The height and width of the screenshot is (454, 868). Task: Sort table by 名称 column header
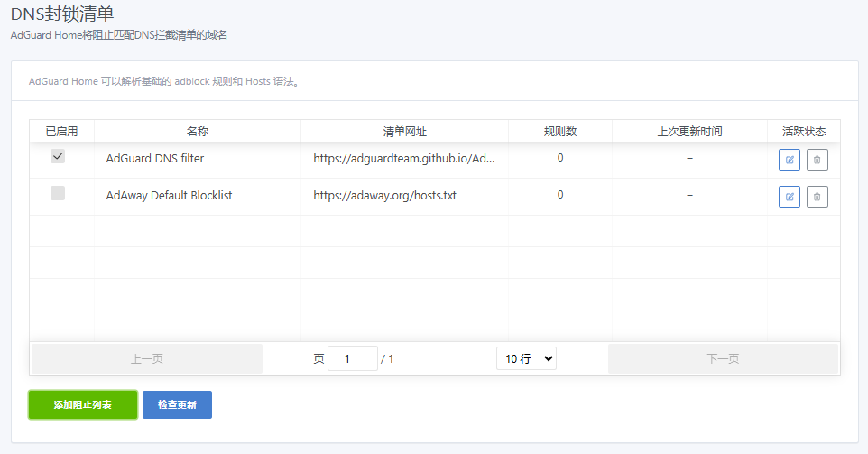[198, 131]
